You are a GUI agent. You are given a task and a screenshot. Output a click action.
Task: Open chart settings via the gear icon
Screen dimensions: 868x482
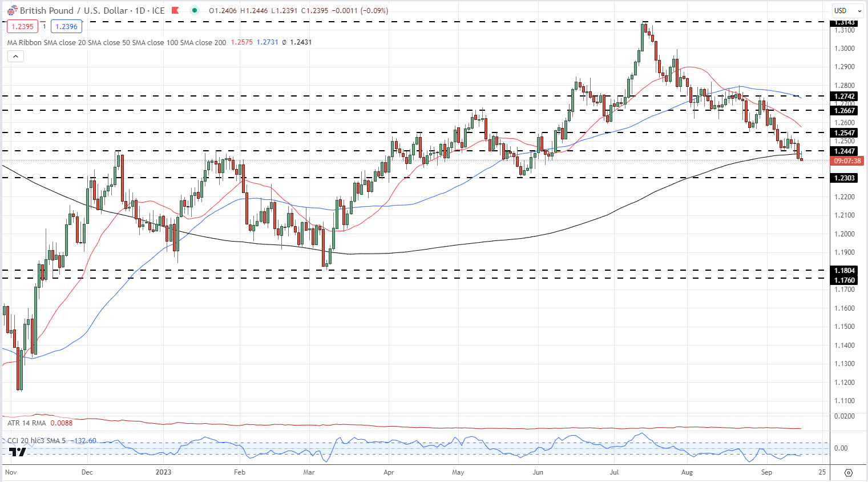tap(848, 473)
